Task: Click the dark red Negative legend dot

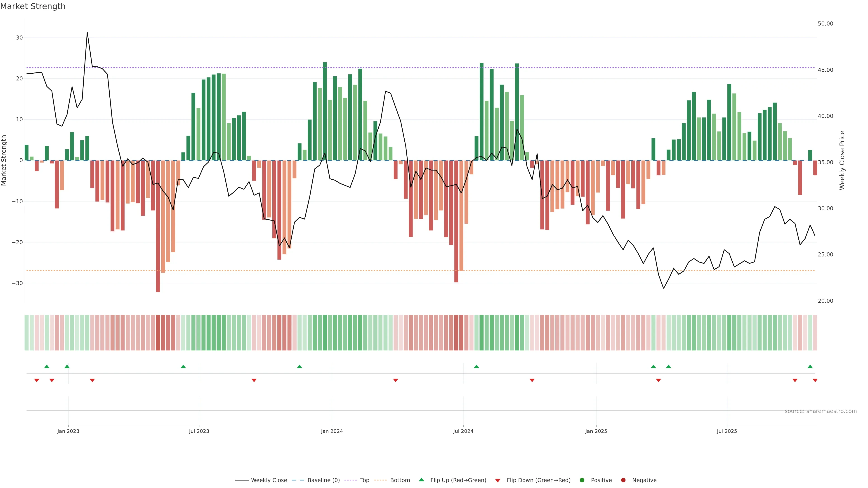Action: [623, 480]
